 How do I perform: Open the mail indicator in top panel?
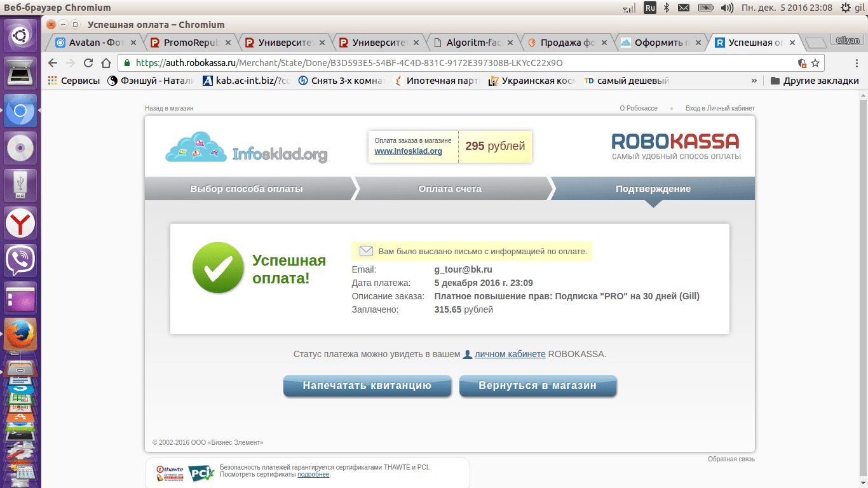(684, 8)
